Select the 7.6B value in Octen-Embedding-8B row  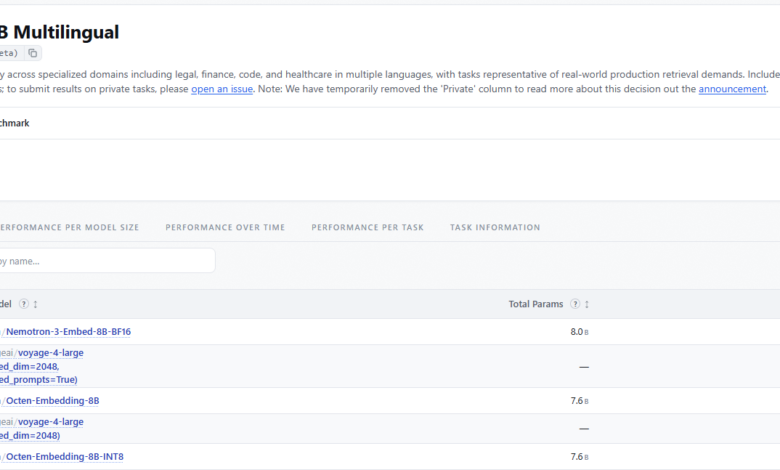[x=579, y=401]
